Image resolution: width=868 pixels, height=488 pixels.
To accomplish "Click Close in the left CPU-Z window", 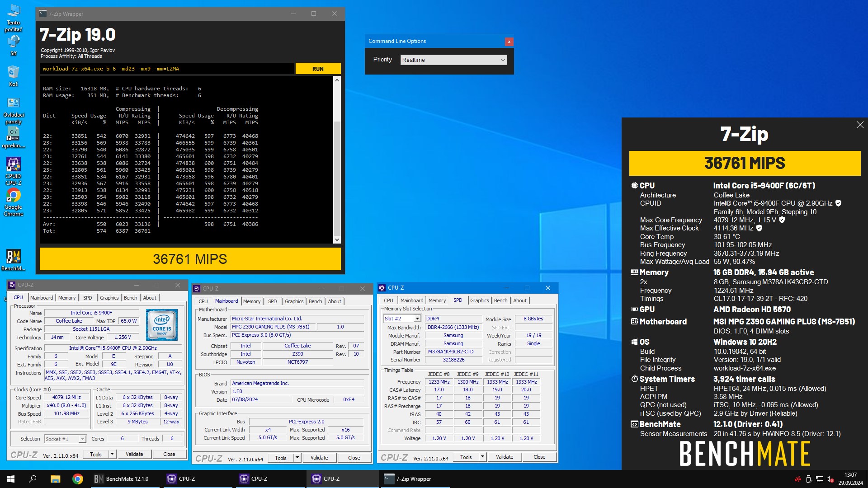I will click(x=169, y=454).
